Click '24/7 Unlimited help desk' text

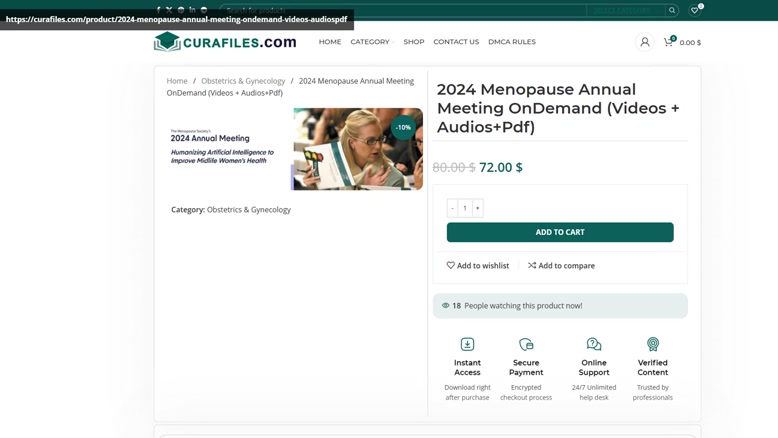(x=594, y=392)
